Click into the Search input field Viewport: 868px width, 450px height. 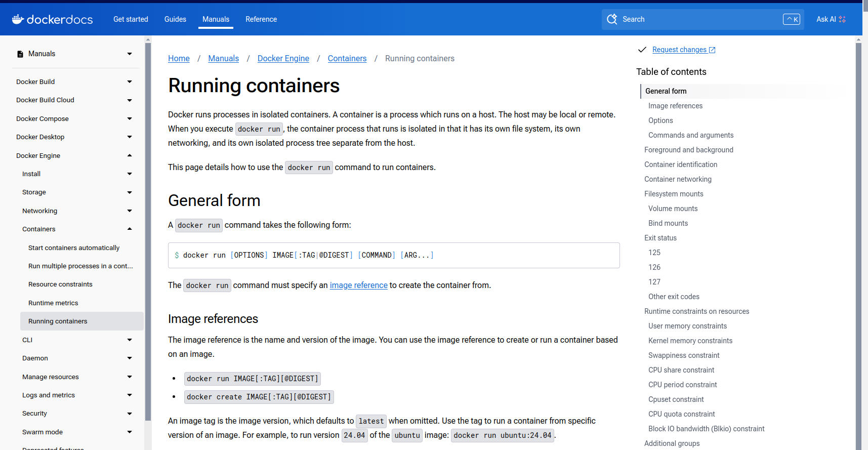pyautogui.click(x=698, y=19)
